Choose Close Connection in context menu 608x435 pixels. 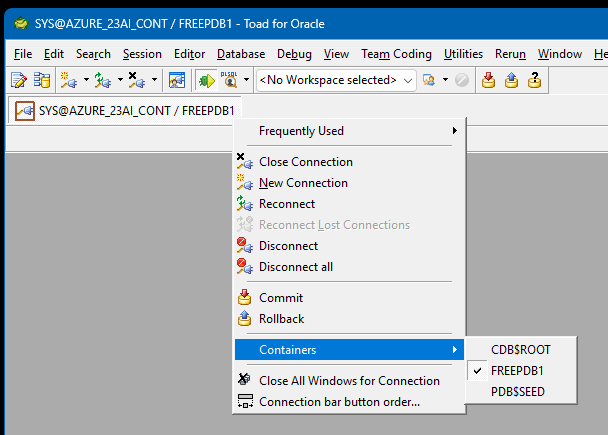(349, 162)
